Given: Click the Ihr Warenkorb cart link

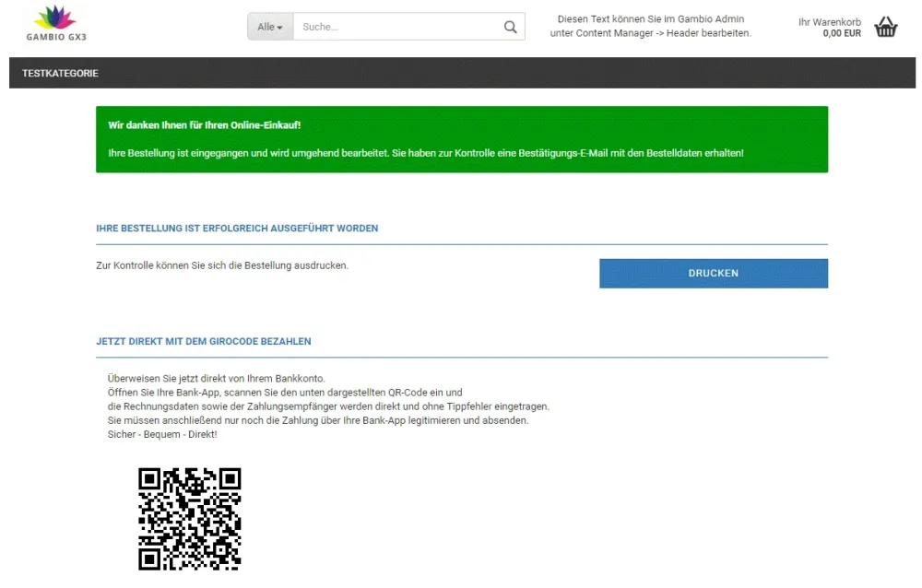Looking at the screenshot, I should pyautogui.click(x=829, y=22).
